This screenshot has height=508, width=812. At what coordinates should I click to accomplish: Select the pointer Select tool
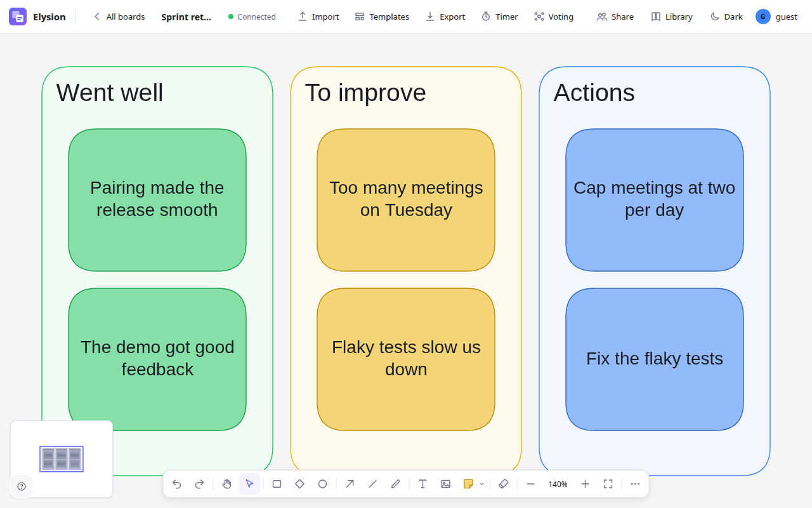click(x=249, y=484)
